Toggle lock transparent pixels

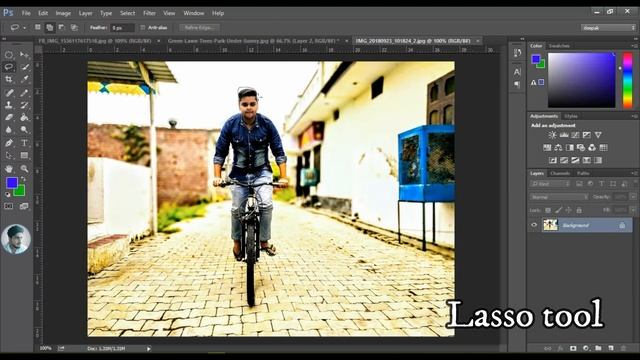548,210
